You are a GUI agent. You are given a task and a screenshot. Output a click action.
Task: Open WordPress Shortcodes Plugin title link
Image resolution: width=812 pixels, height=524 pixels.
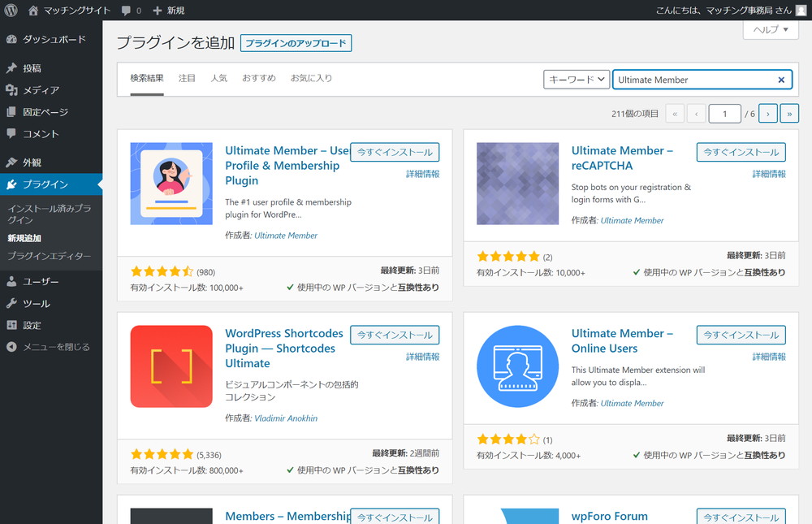coord(283,349)
